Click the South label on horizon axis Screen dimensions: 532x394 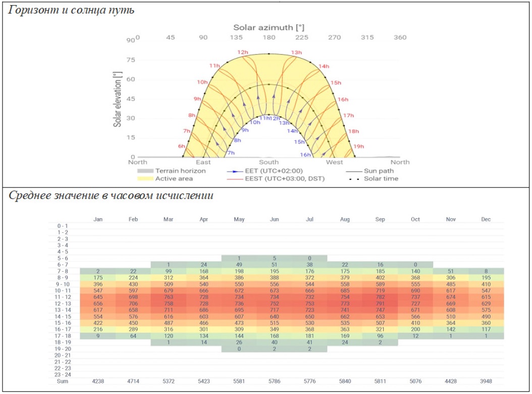[x=269, y=162]
